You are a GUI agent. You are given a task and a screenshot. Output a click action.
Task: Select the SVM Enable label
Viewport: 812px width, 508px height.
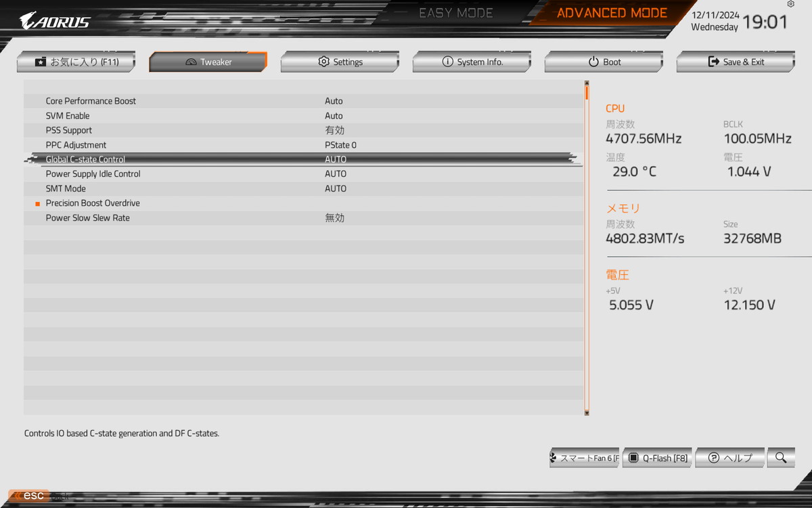click(68, 116)
